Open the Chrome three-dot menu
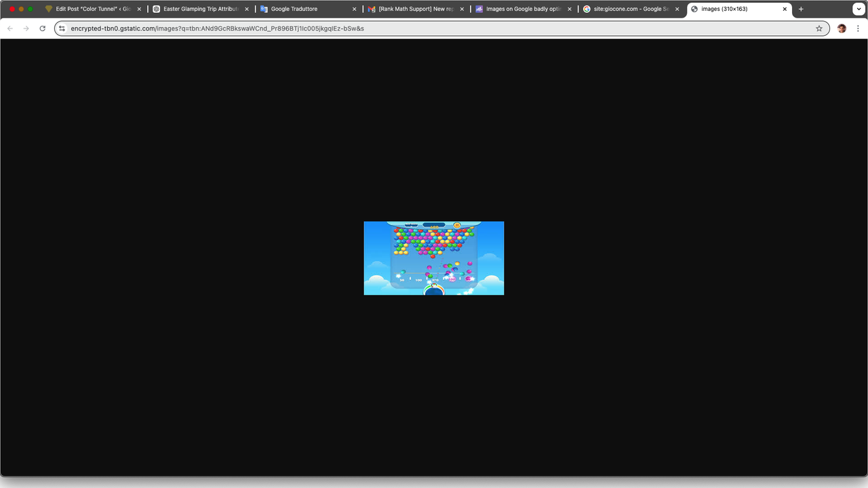Viewport: 868px width, 488px height. 858,28
